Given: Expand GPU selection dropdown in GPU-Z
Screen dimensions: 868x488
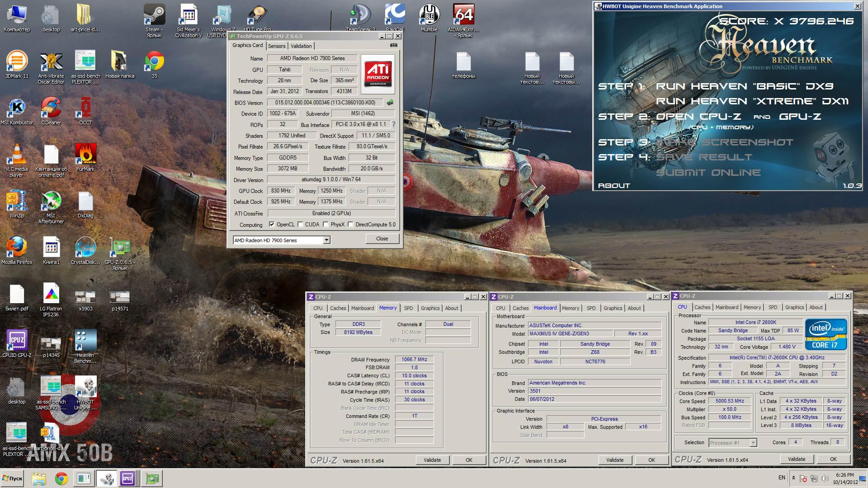Looking at the screenshot, I should click(x=326, y=240).
